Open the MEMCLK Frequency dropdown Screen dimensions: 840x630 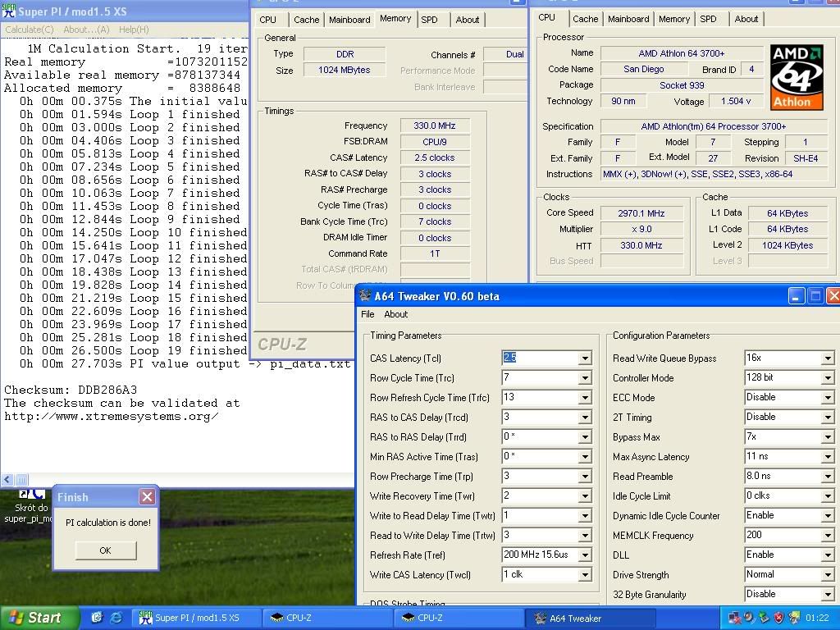(828, 535)
